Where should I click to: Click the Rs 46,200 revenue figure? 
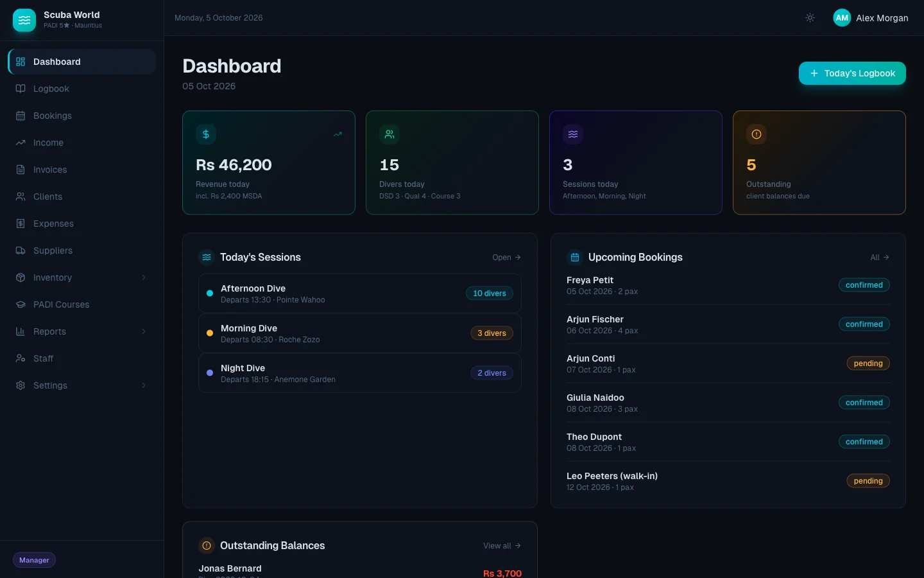tap(234, 165)
